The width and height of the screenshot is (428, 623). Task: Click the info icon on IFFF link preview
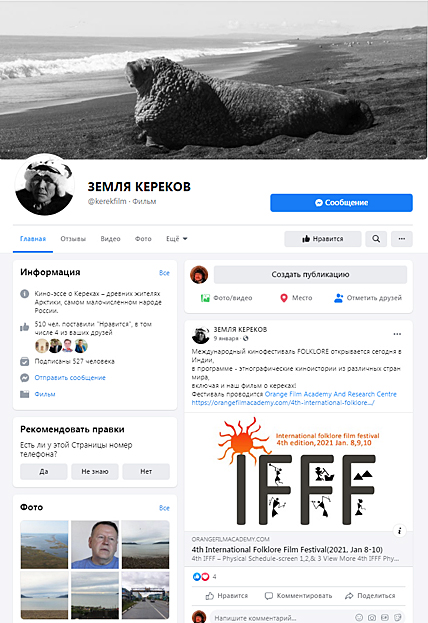pos(400,530)
